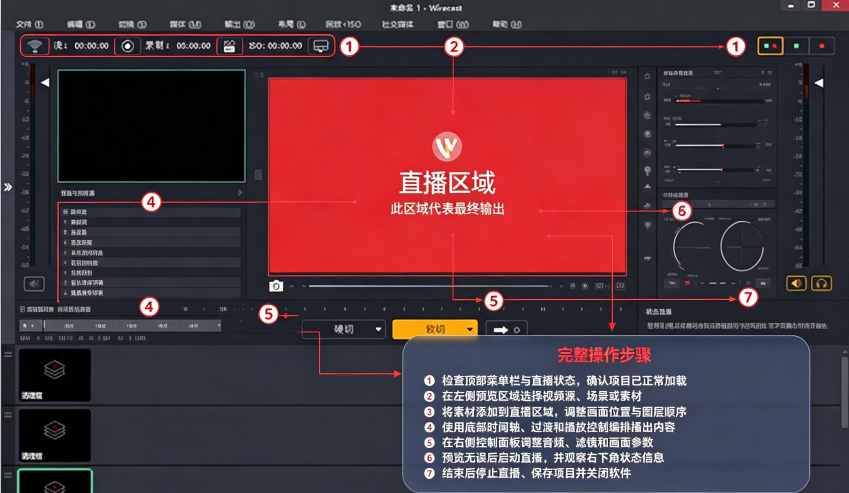The image size is (849, 493).
Task: Click the monitor output icon in top bar
Action: coord(321,46)
